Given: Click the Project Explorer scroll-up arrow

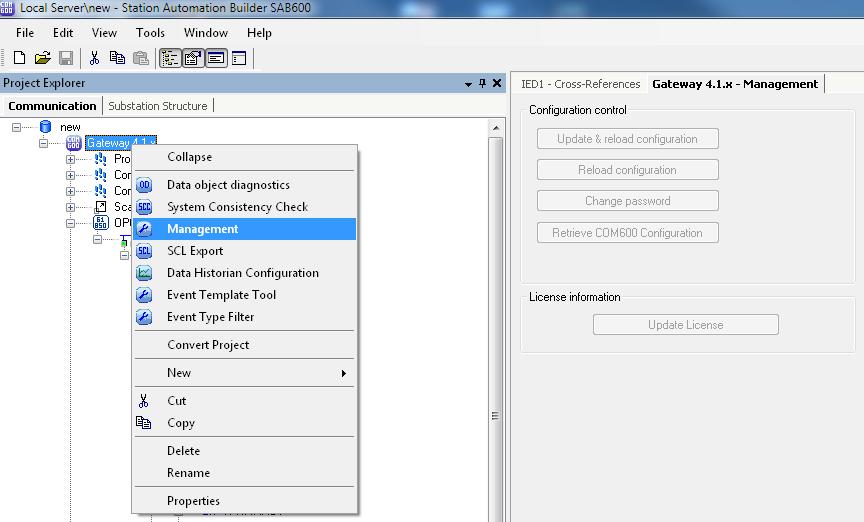Looking at the screenshot, I should coord(495,128).
